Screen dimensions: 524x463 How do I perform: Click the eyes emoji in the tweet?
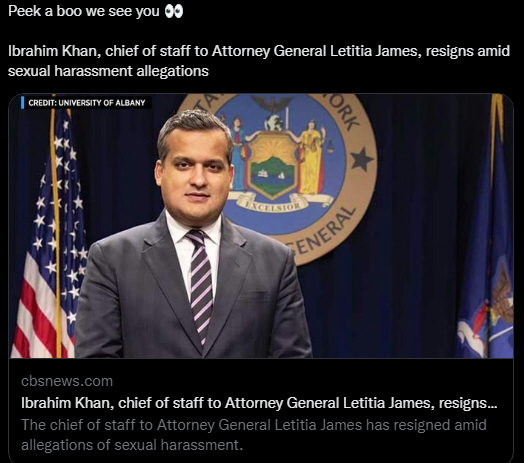point(174,12)
